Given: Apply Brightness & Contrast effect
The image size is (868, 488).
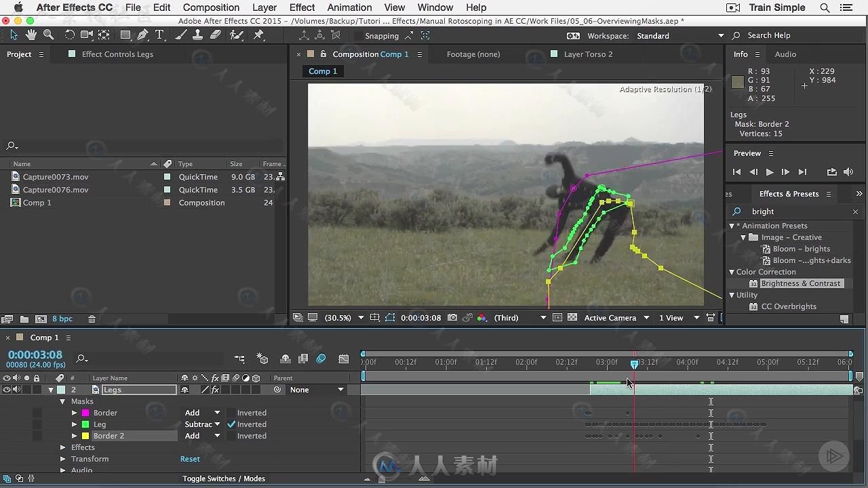Looking at the screenshot, I should (x=800, y=283).
